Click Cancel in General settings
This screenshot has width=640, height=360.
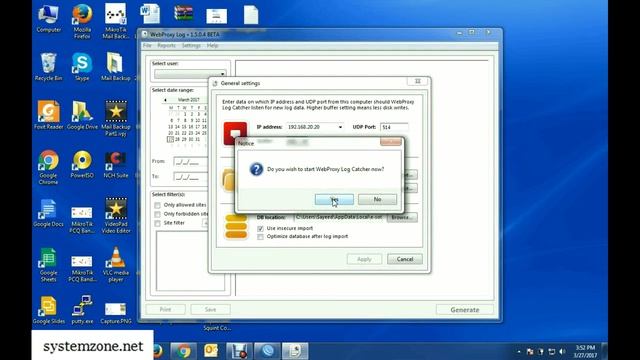[x=404, y=259]
